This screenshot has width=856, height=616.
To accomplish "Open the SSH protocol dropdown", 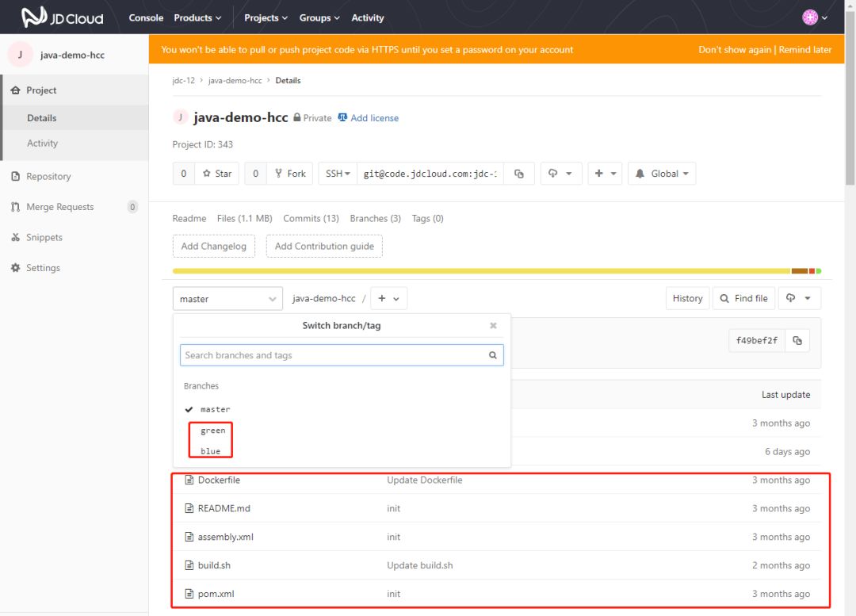I will (x=338, y=174).
